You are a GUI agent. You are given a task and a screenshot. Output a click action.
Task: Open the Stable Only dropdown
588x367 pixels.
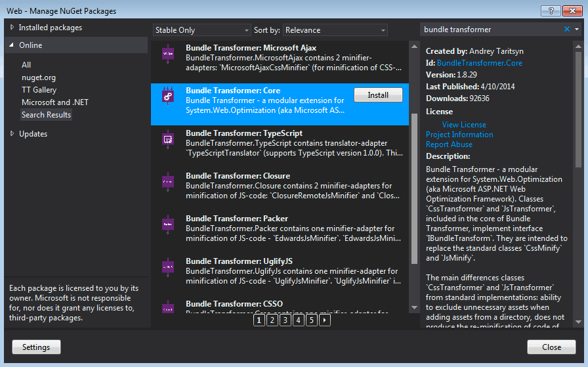coord(201,30)
